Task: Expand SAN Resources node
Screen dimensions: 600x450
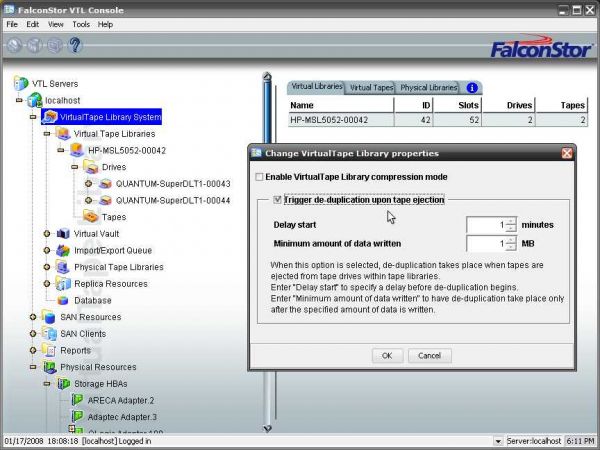Action: pyautogui.click(x=33, y=317)
